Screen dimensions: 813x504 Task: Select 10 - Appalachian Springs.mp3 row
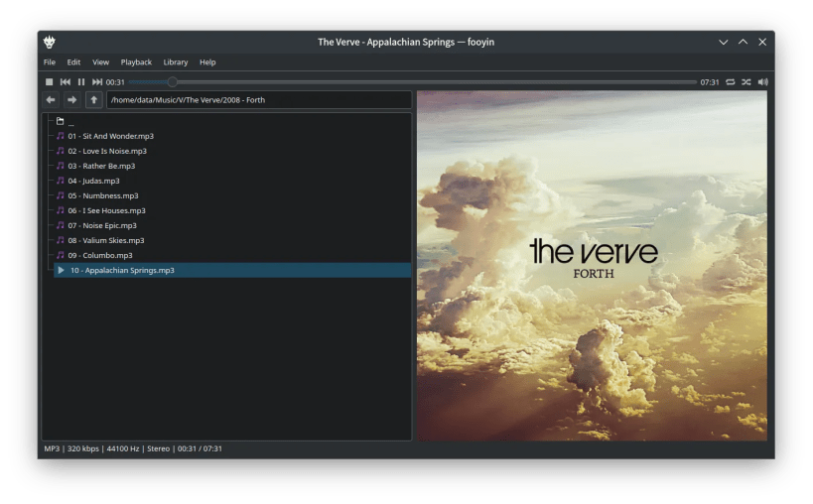[x=233, y=271]
